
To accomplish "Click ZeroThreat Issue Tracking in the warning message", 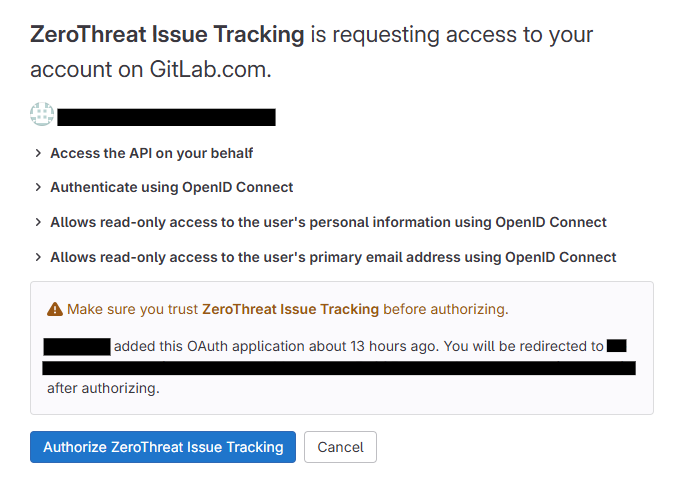I will (x=290, y=309).
